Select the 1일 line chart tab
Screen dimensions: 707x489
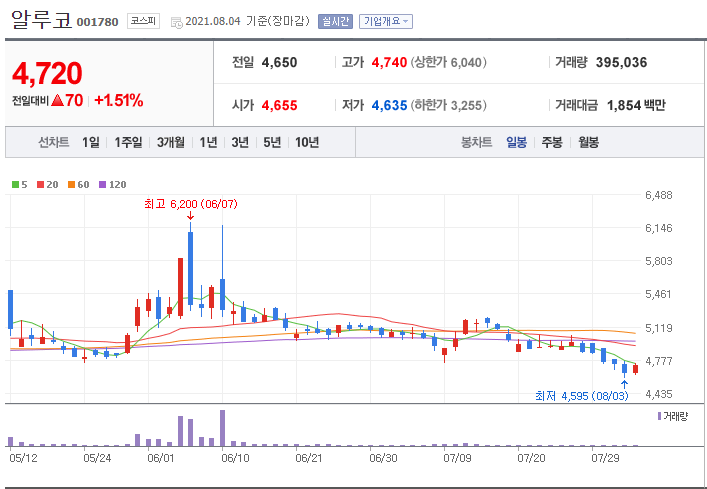(x=91, y=143)
